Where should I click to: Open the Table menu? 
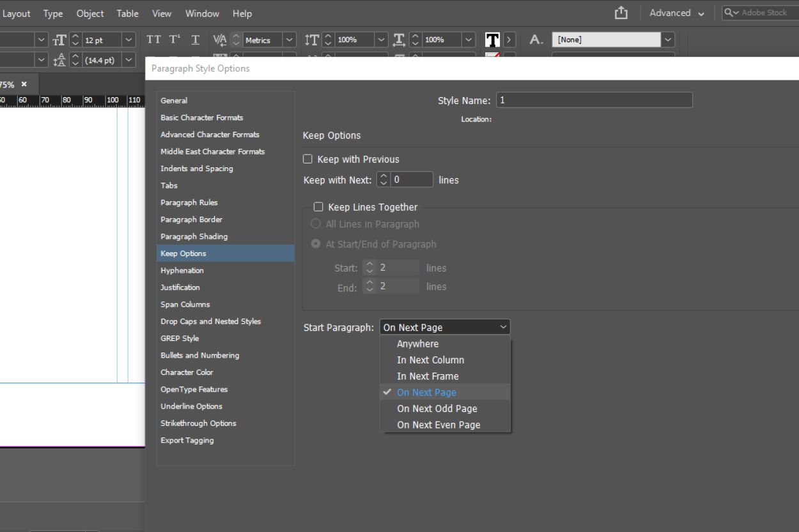pos(127,13)
